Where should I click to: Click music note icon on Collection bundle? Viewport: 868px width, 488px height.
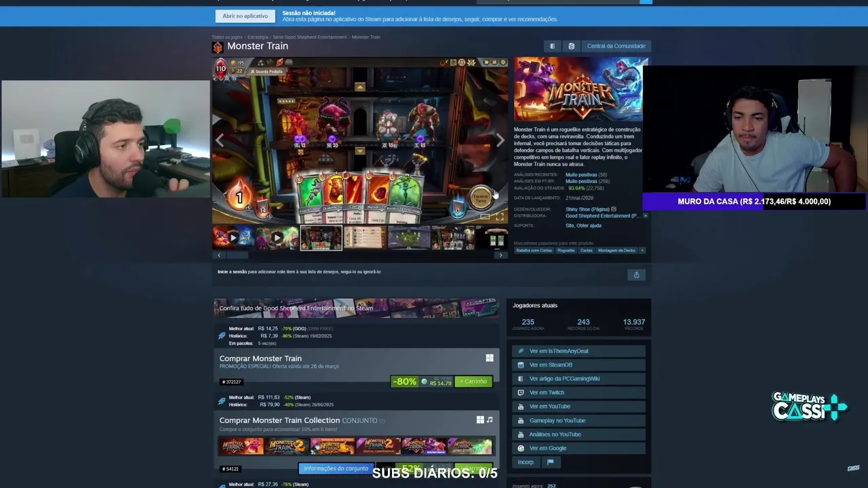tap(490, 420)
